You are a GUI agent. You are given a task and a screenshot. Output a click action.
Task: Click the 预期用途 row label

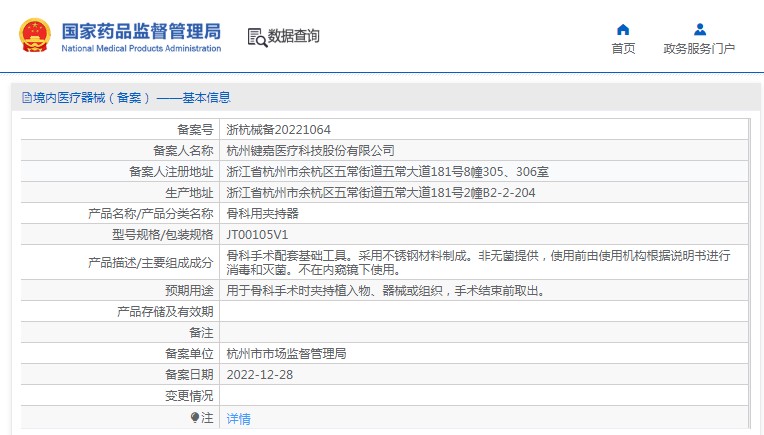click(x=189, y=291)
